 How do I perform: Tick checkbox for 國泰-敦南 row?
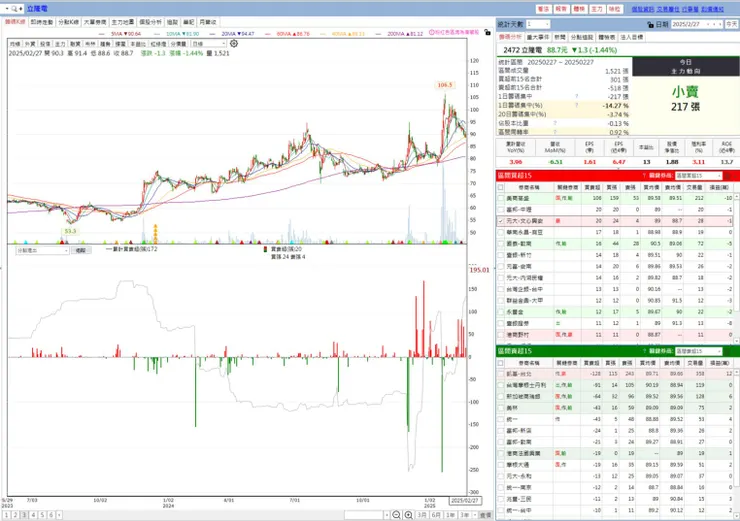point(501,244)
